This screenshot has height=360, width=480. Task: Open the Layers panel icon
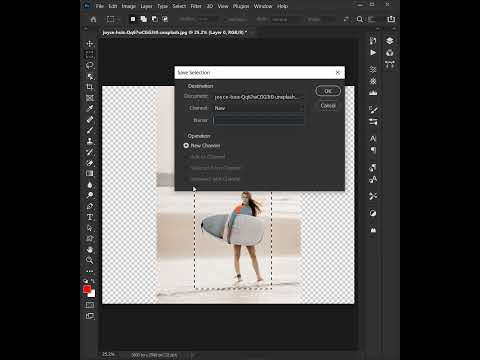pos(390,41)
